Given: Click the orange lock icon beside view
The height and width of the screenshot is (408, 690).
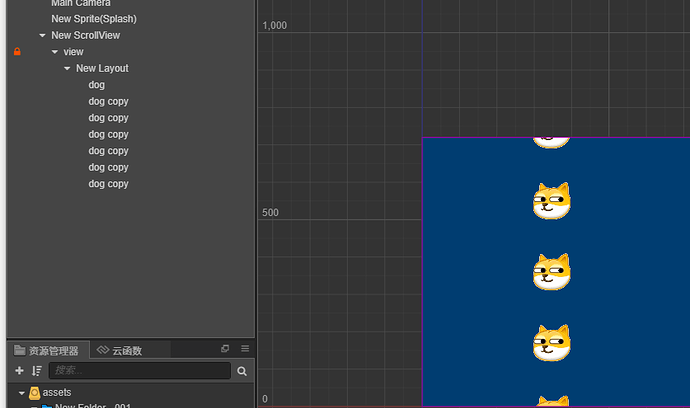Looking at the screenshot, I should point(17,51).
